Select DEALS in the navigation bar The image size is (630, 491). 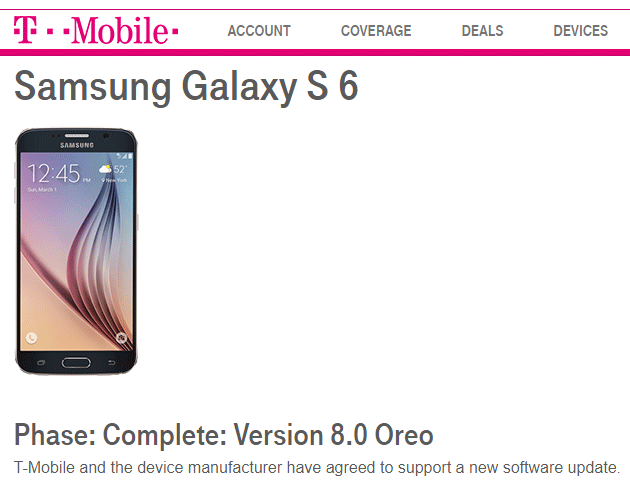(x=483, y=31)
